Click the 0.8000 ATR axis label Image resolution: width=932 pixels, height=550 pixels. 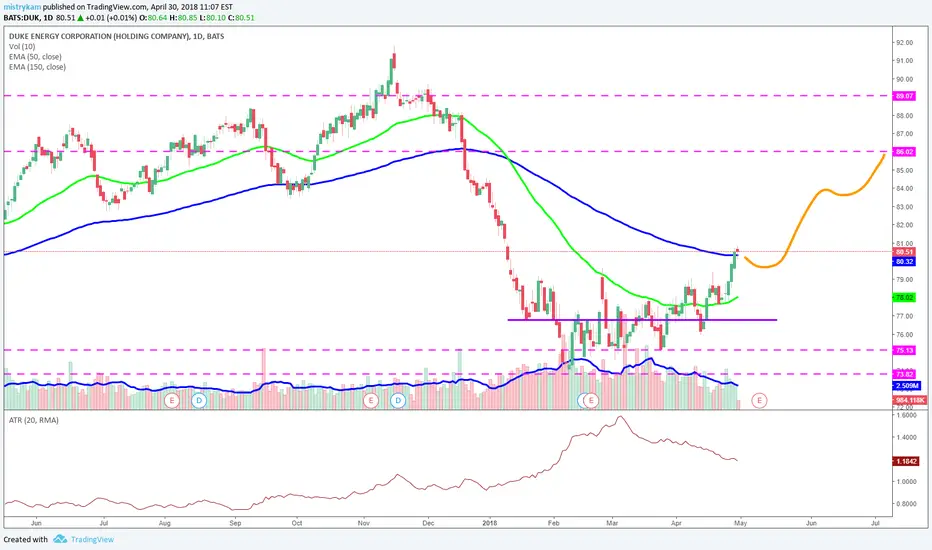[x=906, y=503]
